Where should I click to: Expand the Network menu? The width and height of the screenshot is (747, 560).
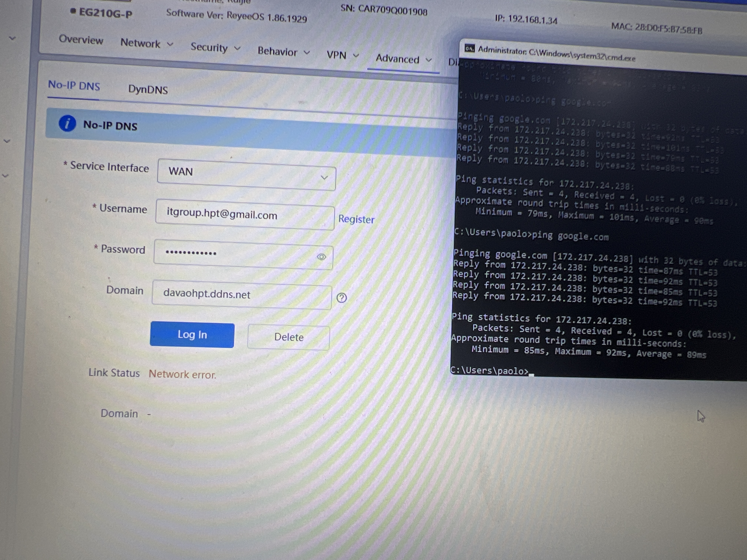coord(147,43)
